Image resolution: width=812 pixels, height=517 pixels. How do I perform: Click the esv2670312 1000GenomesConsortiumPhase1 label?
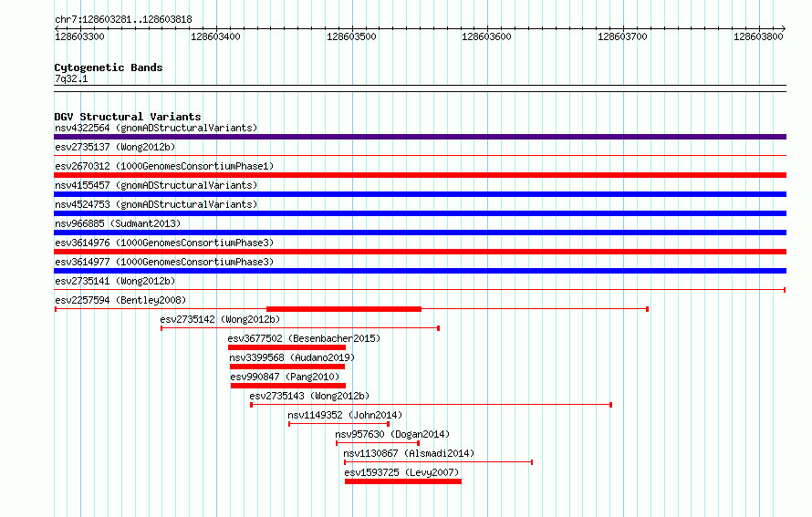point(164,166)
